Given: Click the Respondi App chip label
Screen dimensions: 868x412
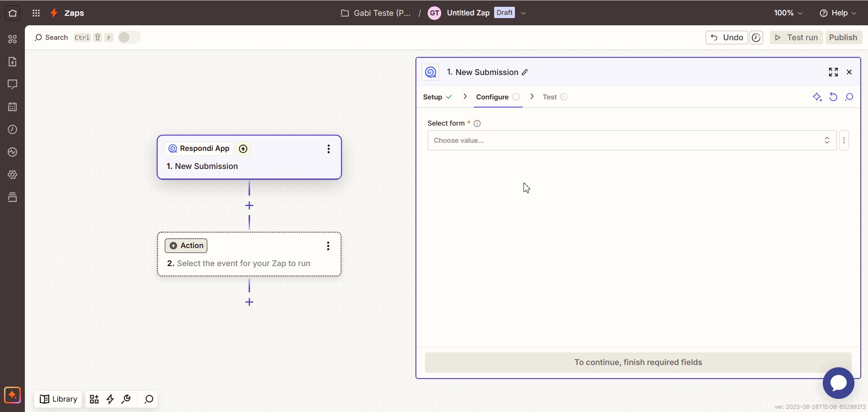Looking at the screenshot, I should (x=198, y=149).
